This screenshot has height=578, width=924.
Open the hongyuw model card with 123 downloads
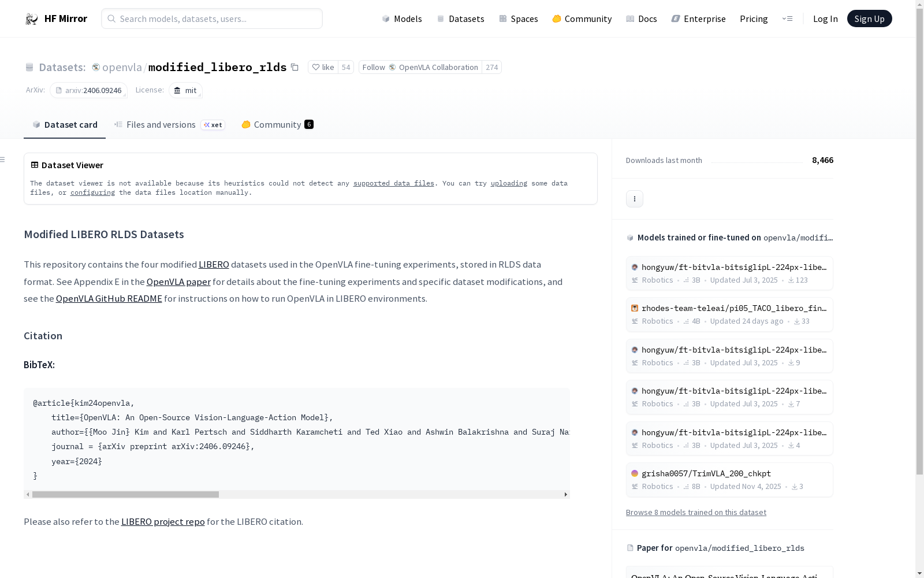point(729,273)
